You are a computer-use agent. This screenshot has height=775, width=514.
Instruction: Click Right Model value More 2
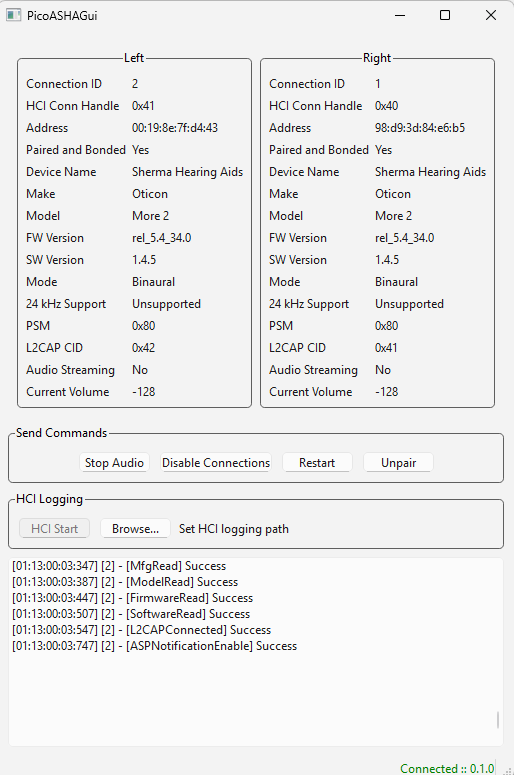point(393,216)
